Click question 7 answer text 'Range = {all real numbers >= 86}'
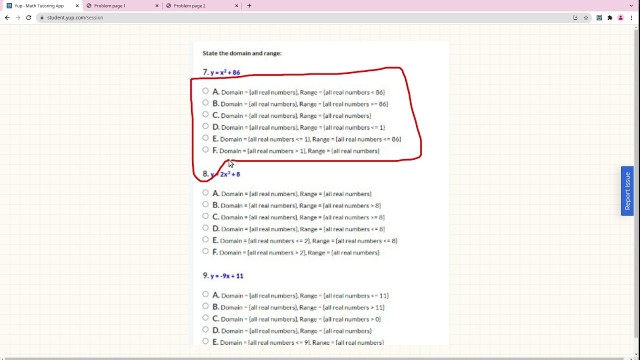This screenshot has width=640, height=360. [344, 104]
